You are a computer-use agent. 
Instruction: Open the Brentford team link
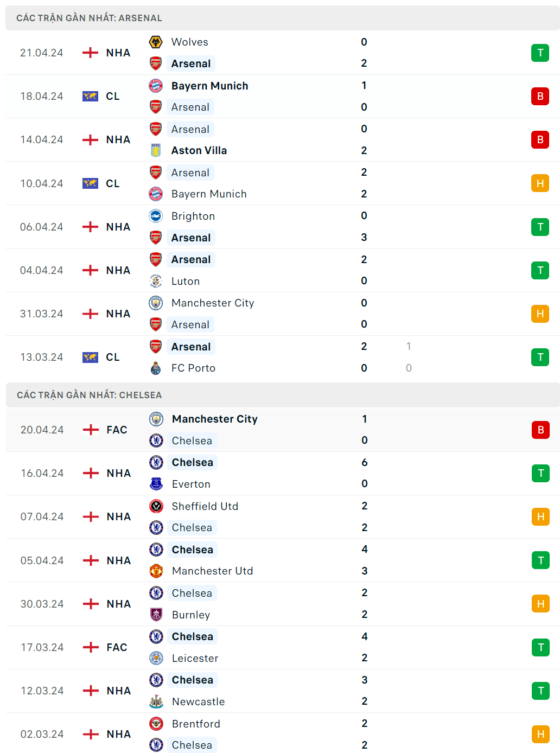coord(196,724)
